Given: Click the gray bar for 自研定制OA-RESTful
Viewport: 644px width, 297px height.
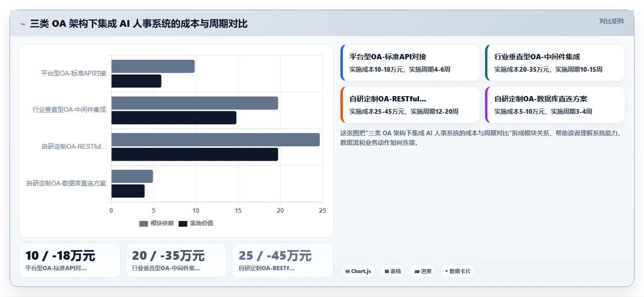Looking at the screenshot, I should [215, 140].
